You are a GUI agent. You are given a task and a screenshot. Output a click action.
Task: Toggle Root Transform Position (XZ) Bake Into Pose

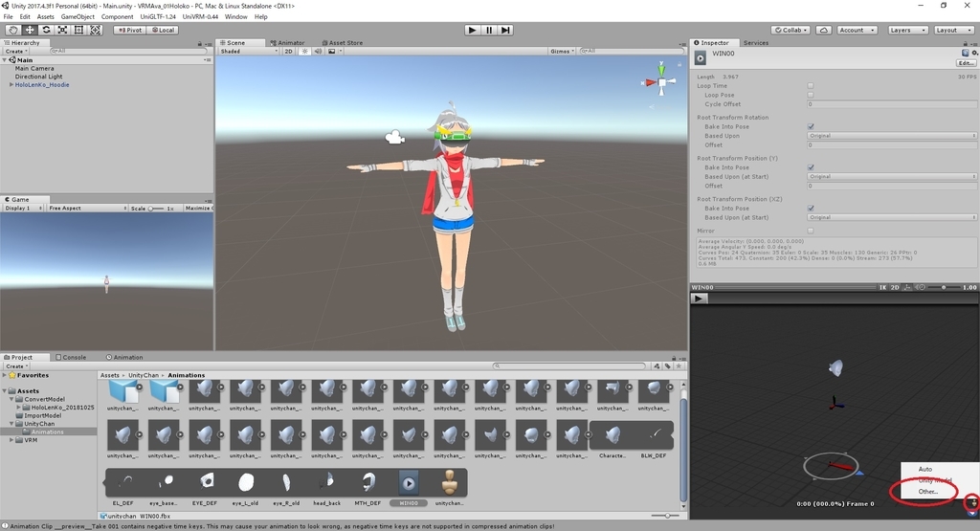coord(811,208)
